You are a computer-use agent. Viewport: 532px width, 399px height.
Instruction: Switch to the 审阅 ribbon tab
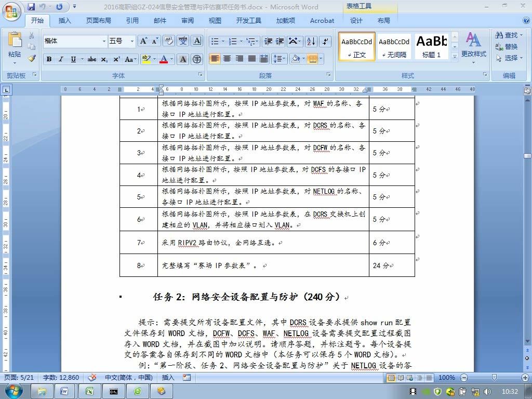(x=187, y=21)
